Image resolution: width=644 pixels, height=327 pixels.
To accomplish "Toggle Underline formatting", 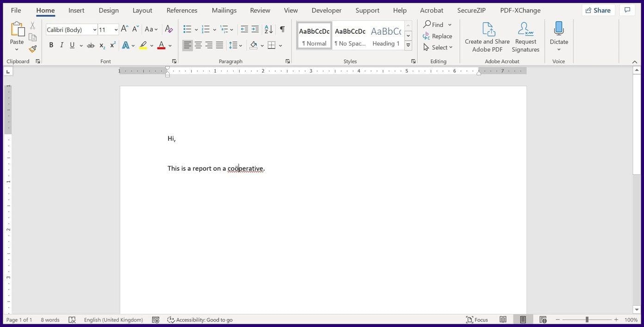I will click(72, 45).
